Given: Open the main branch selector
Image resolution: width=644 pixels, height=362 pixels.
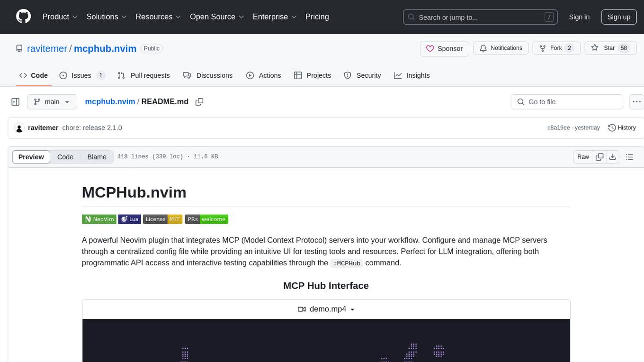Looking at the screenshot, I should click(52, 102).
